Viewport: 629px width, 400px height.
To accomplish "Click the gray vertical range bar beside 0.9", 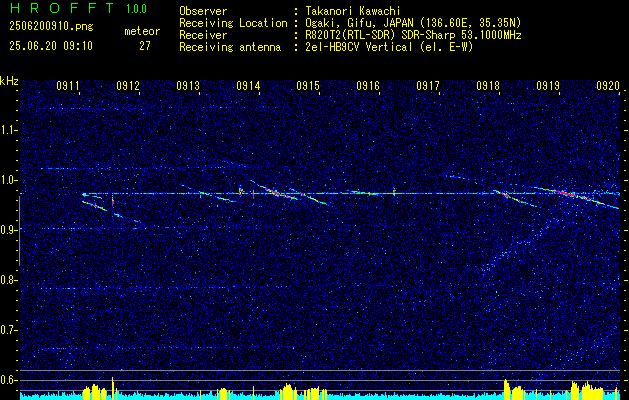I will 19,231.
